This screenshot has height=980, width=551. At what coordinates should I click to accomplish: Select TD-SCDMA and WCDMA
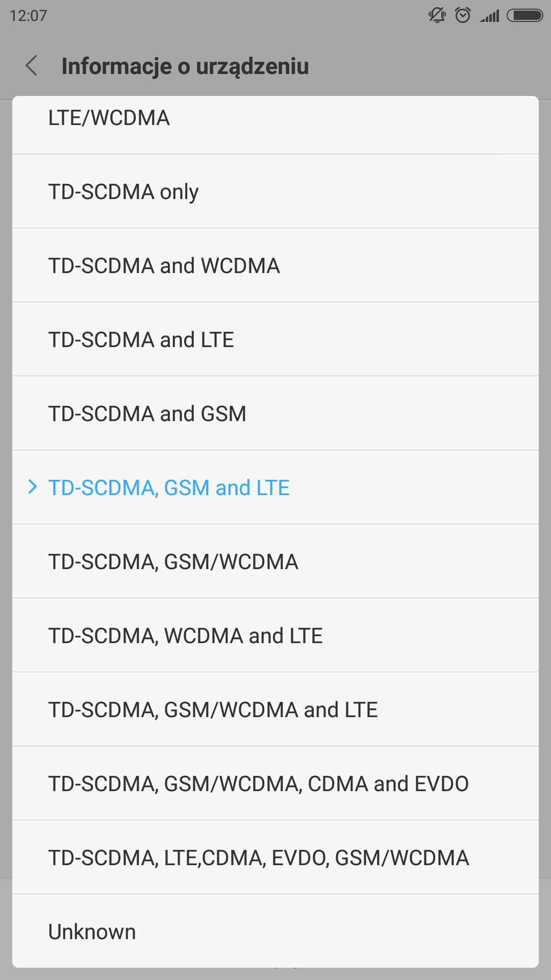pos(164,266)
